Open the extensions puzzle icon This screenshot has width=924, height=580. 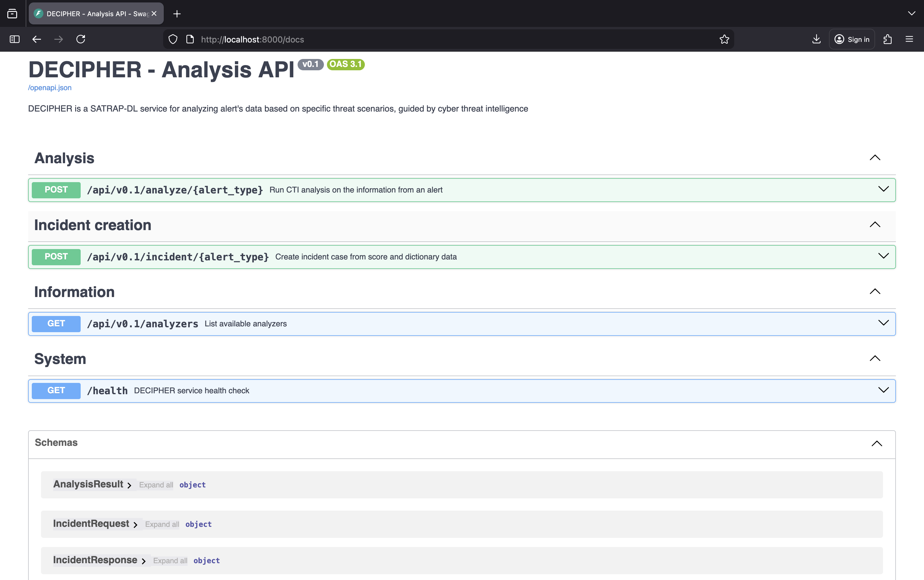pos(887,39)
